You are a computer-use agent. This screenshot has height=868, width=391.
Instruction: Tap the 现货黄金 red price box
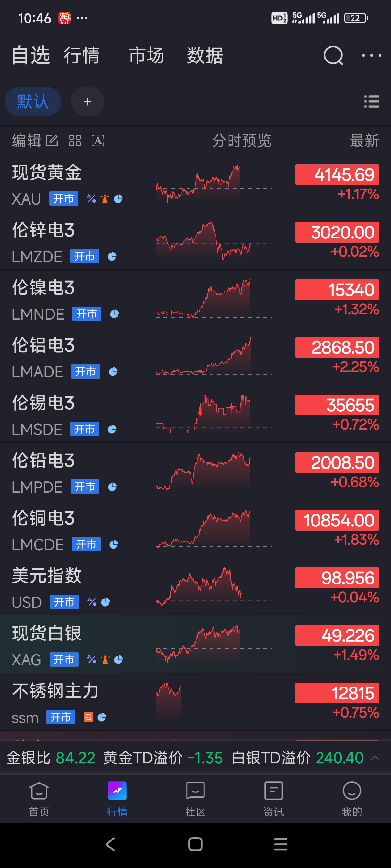pos(337,174)
